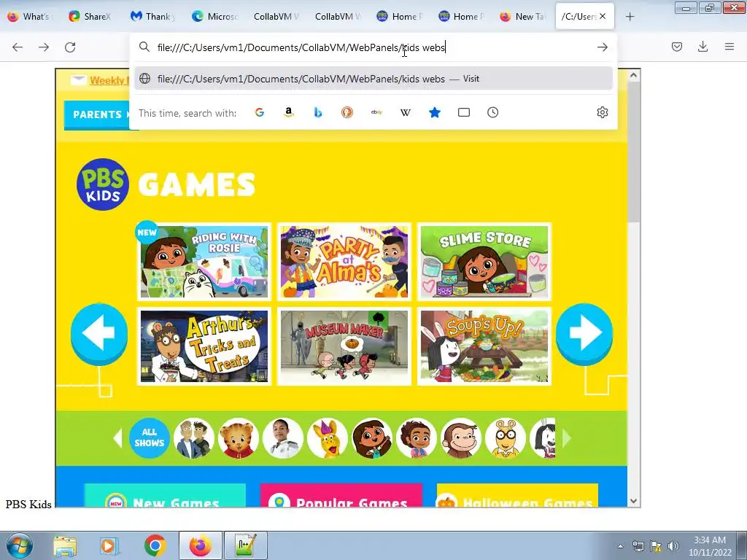This screenshot has height=560, width=747.
Task: Visit the suggested file URL row
Action: pos(373,79)
